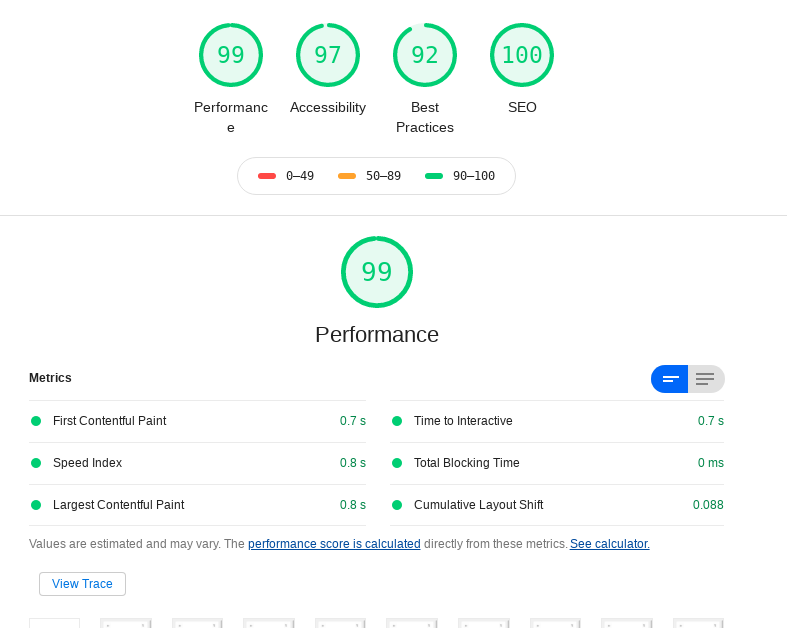The image size is (787, 628).
Task: Click the orange 50–89 legend swatch
Action: pos(347,176)
